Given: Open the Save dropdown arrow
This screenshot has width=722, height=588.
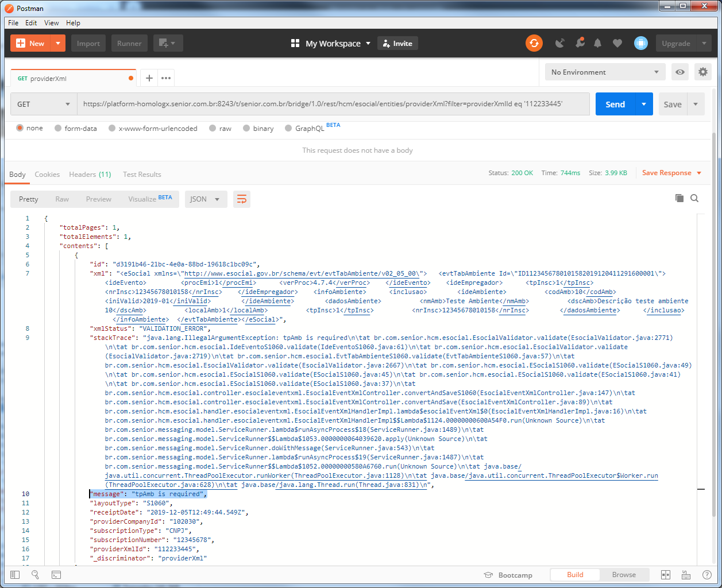Looking at the screenshot, I should [696, 104].
